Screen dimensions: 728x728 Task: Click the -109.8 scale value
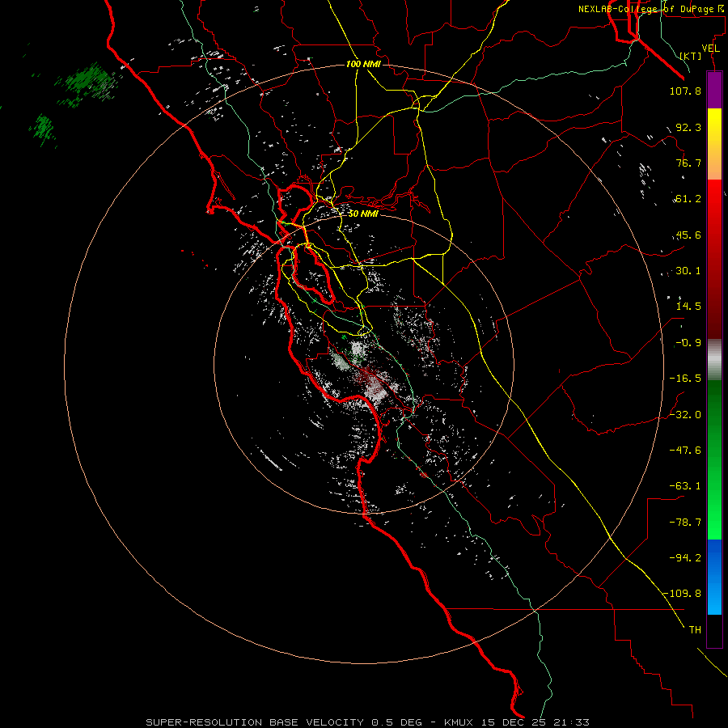click(682, 594)
